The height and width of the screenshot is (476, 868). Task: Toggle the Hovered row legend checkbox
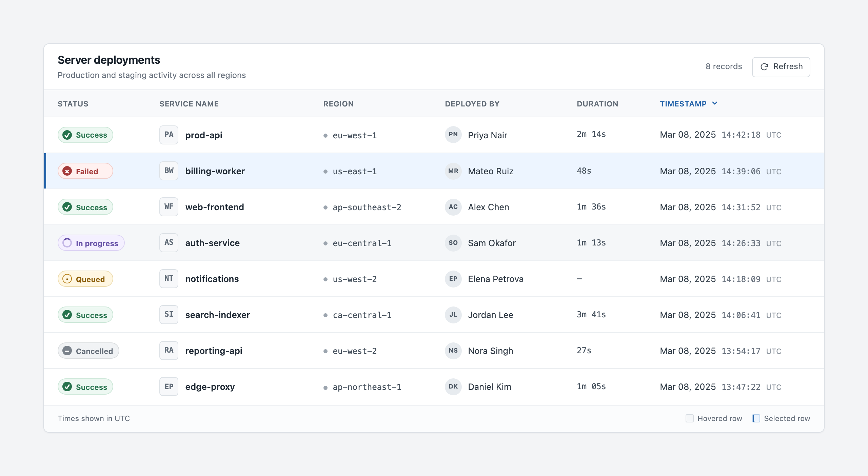click(689, 418)
